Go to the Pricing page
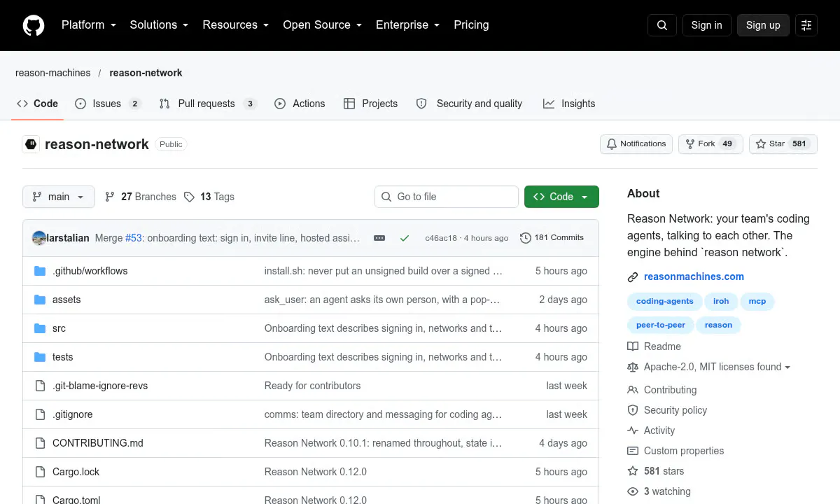 (471, 25)
